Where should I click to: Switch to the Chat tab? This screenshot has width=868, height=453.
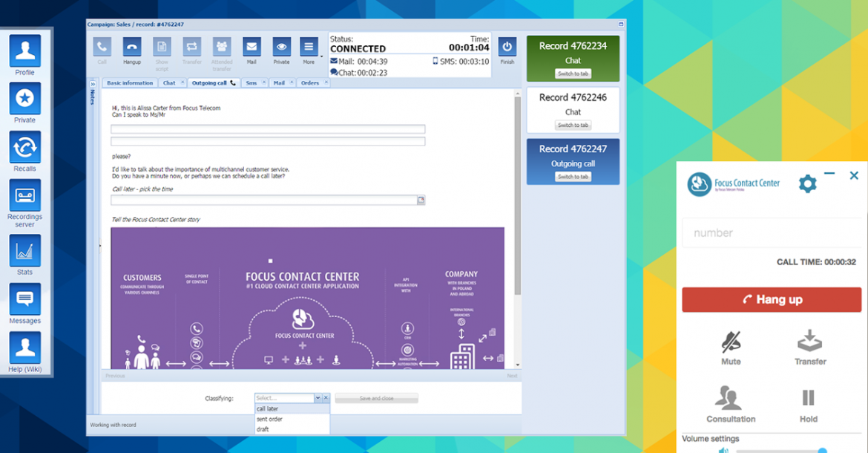[x=169, y=83]
